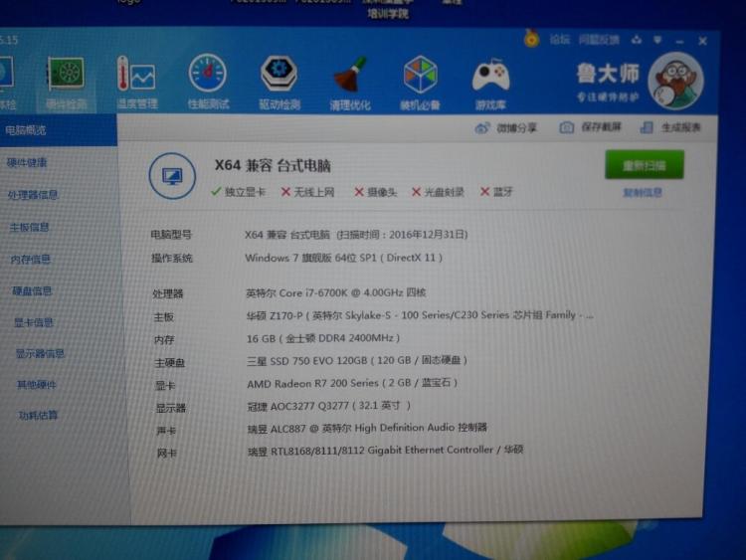Viewport: 746px width, 560px height.
Task: Click the RTL8168 Gigabit Ethernet Controller value
Action: pos(385,451)
